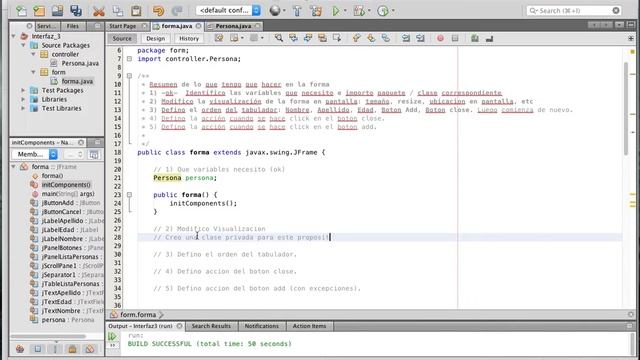640x360 pixels.
Task: Open the Run Project dropdown arrow
Action: (x=345, y=11)
